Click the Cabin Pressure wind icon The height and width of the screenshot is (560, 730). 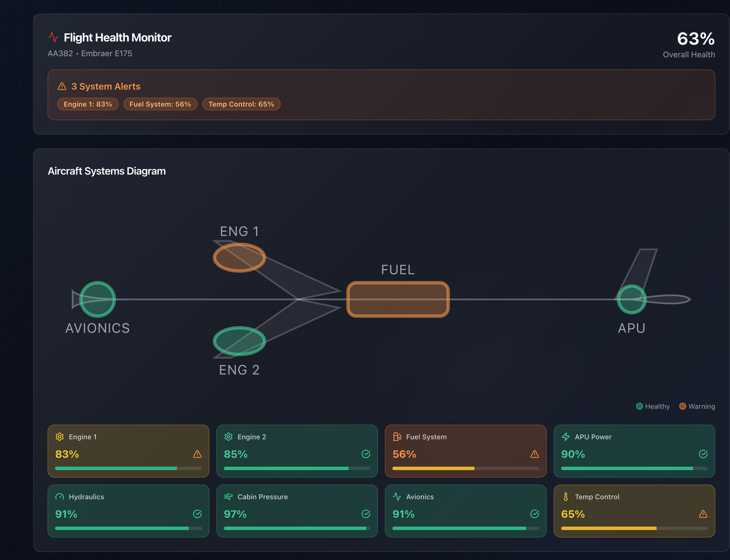tap(228, 497)
